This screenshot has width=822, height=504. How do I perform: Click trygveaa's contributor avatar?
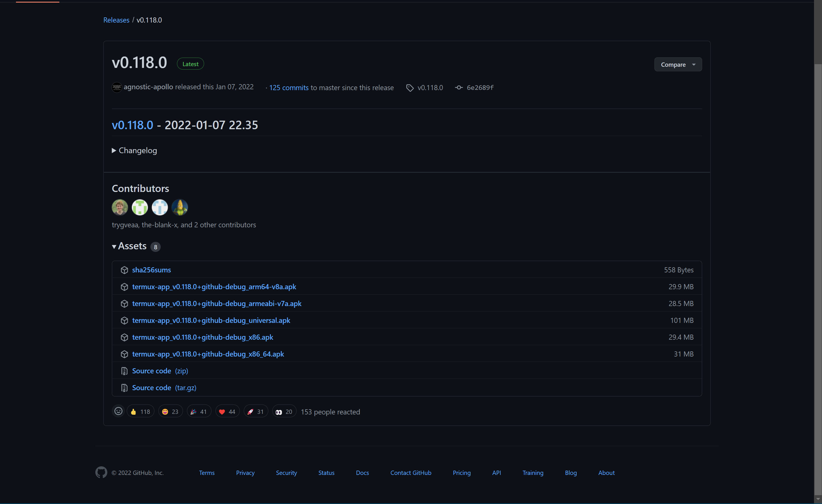tap(120, 207)
